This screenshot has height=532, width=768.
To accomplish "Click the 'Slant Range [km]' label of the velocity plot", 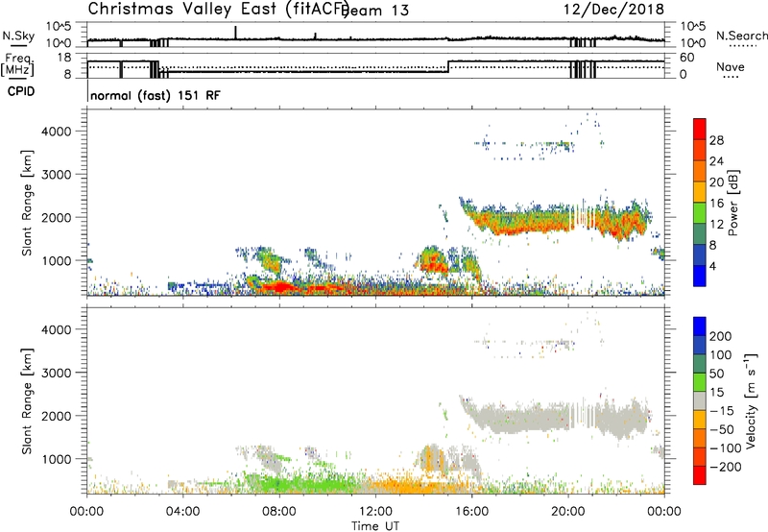I will click(x=27, y=400).
